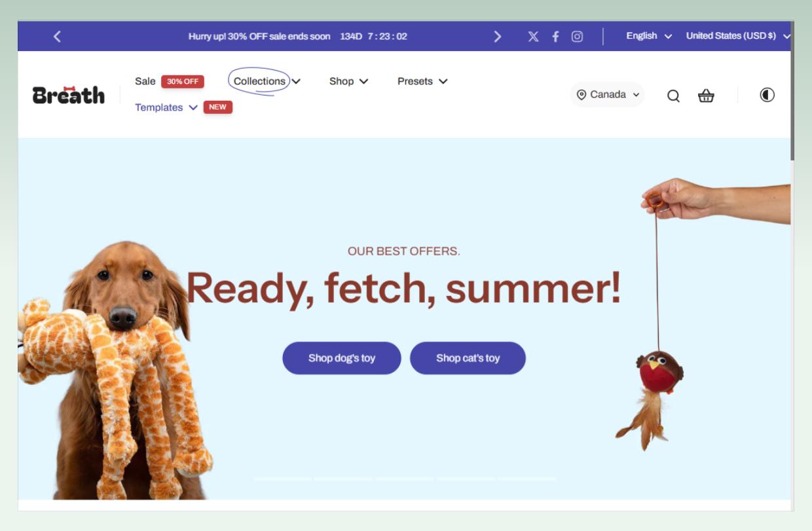Select the first slideshow progress bar
Image resolution: width=812 pixels, height=531 pixels.
pos(282,479)
